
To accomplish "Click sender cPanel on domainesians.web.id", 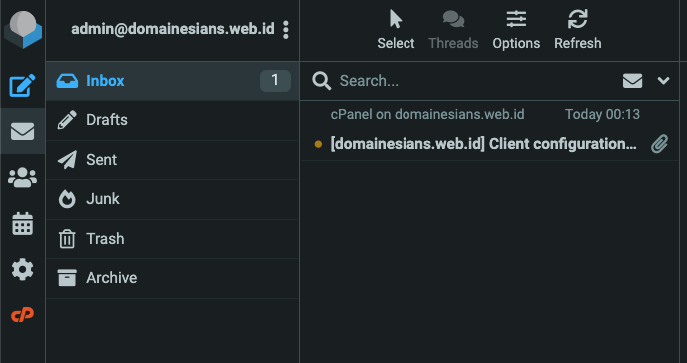I will [x=427, y=114].
